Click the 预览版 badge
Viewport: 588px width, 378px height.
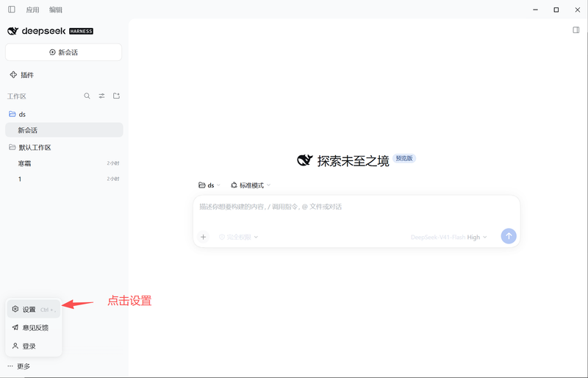(404, 158)
